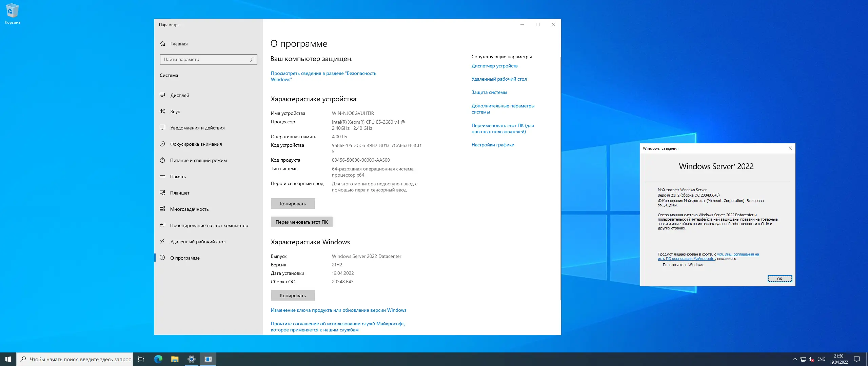
Task: Select Память in the Settings sidebar
Action: pos(178,177)
